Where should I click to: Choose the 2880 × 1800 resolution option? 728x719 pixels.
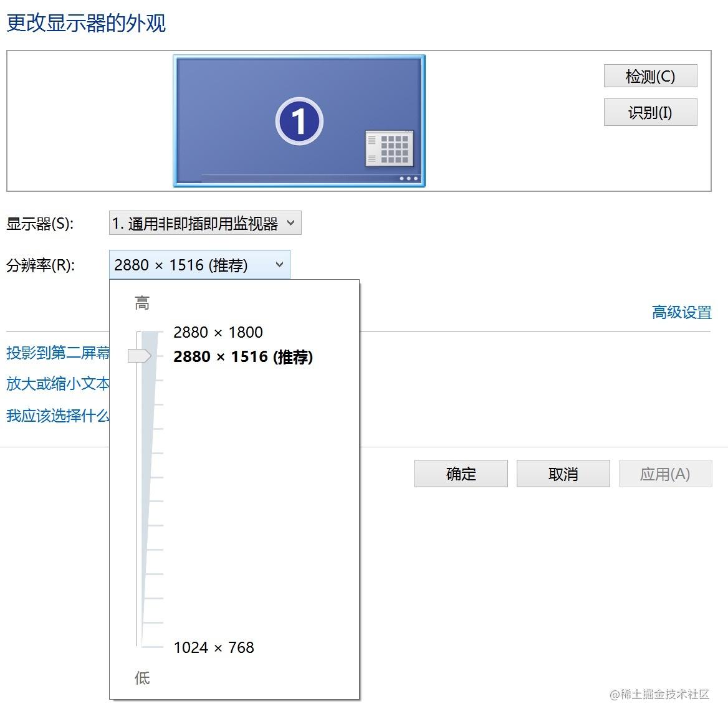point(218,332)
